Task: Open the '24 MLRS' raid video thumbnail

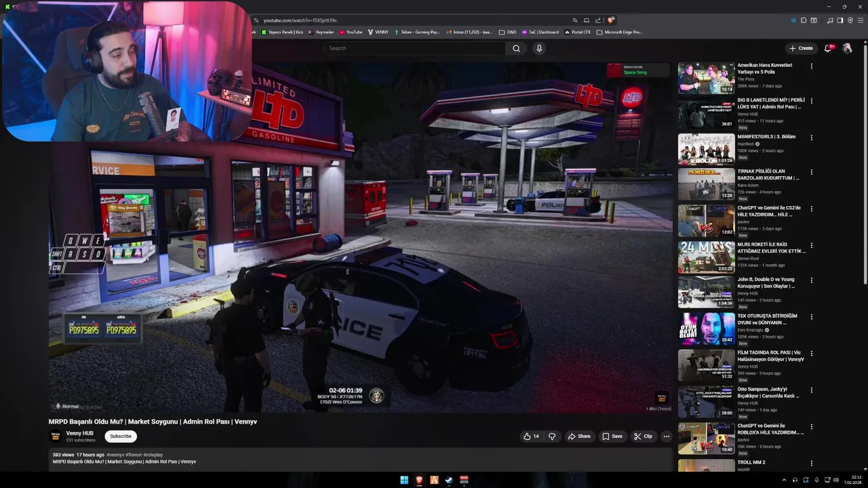Action: [x=706, y=257]
